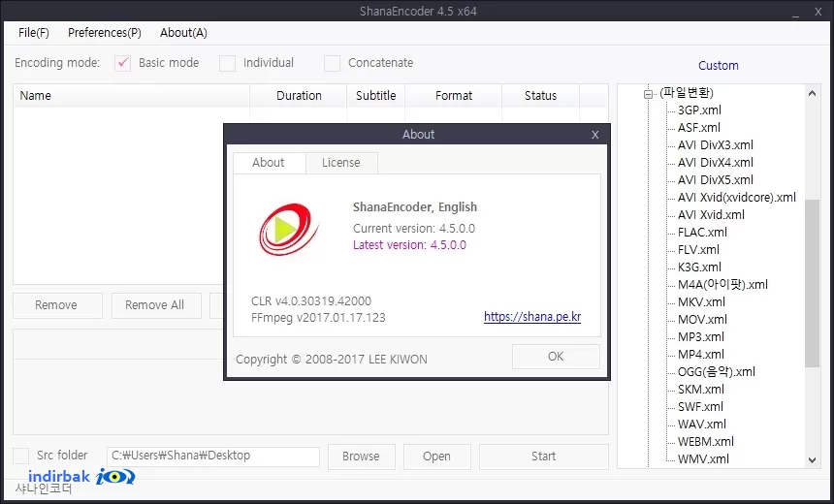834x504 pixels.
Task: Select the K3G.xml preset
Action: click(699, 268)
